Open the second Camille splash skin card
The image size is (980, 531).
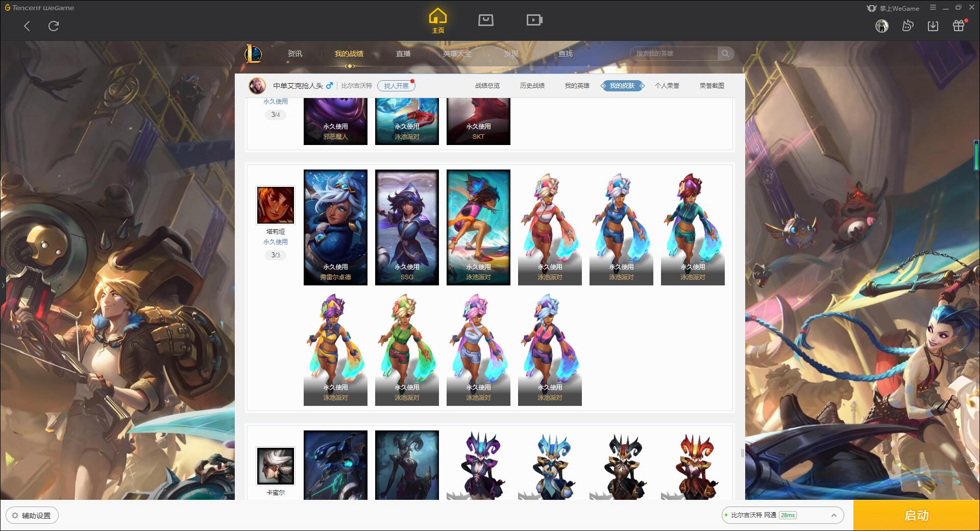click(407, 465)
